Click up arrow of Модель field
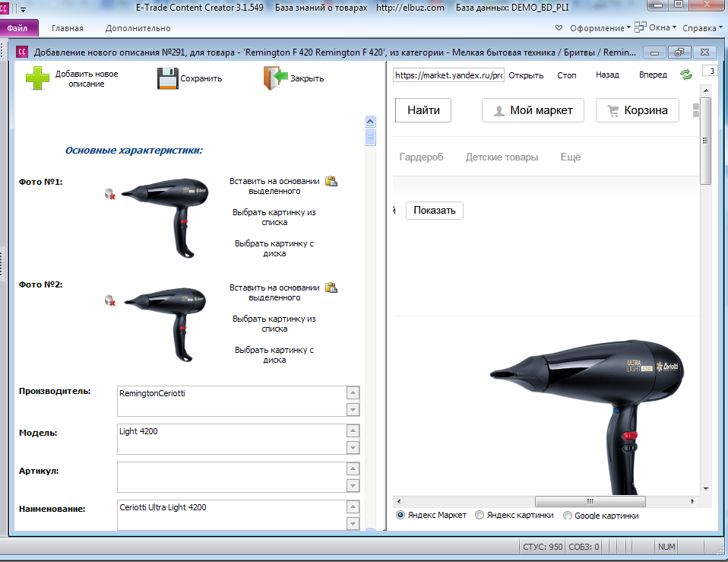The image size is (728, 562). click(x=353, y=431)
